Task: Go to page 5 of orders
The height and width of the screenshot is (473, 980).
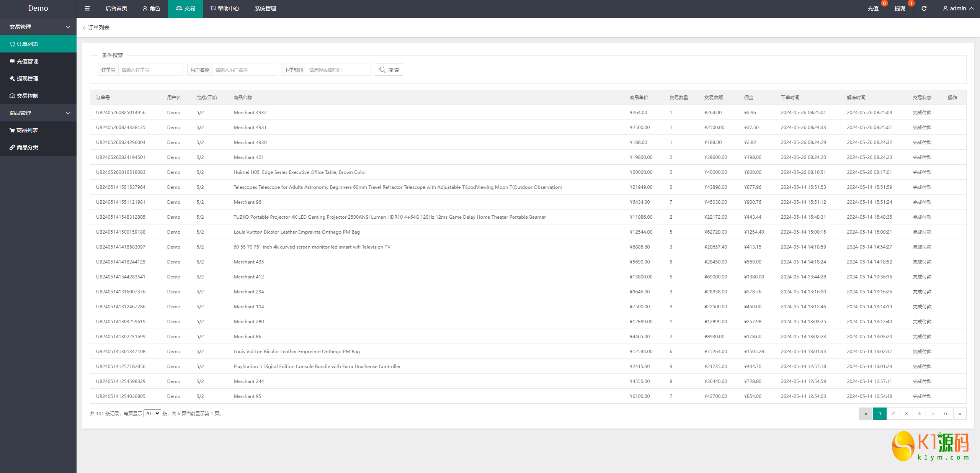Action: click(933, 414)
